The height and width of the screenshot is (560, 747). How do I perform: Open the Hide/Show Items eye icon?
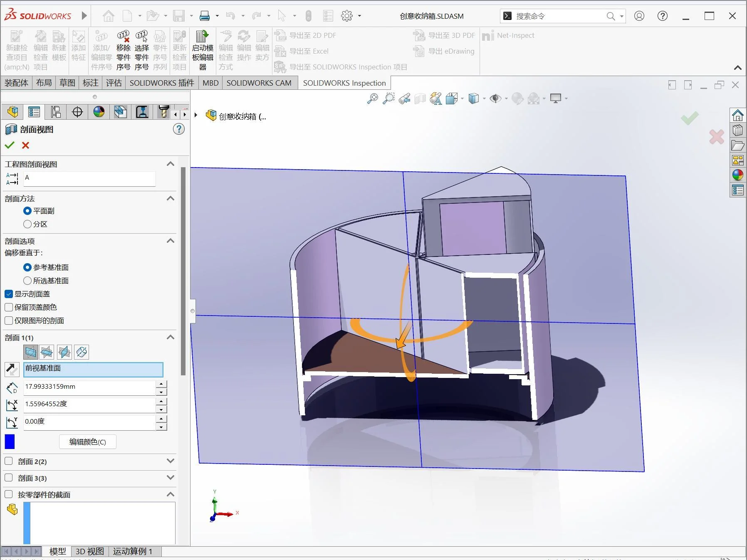496,99
